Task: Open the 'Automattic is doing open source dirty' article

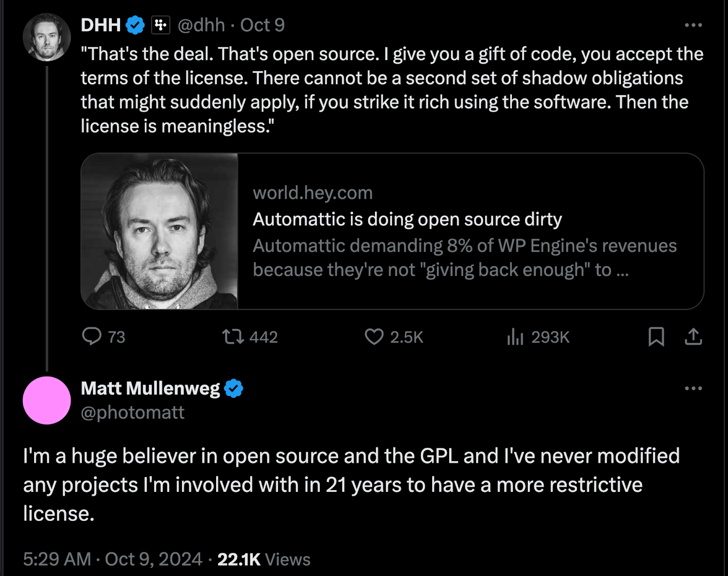Action: tap(407, 220)
